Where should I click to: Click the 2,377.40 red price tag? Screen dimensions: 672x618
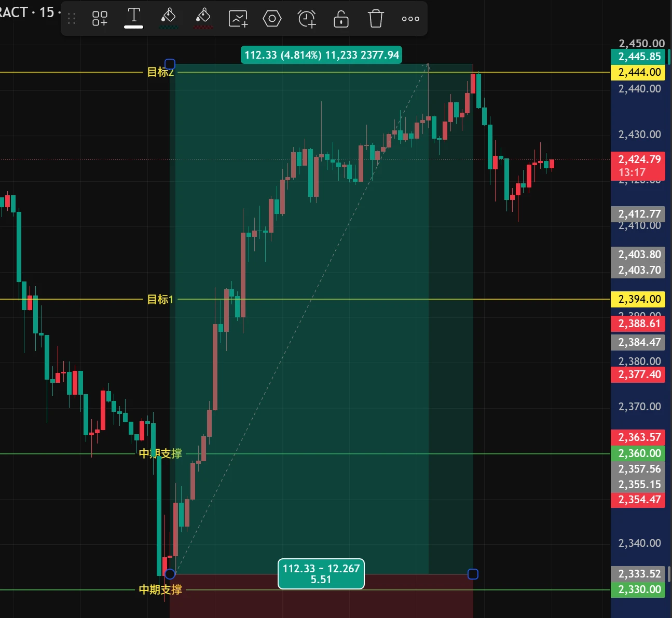pos(638,374)
